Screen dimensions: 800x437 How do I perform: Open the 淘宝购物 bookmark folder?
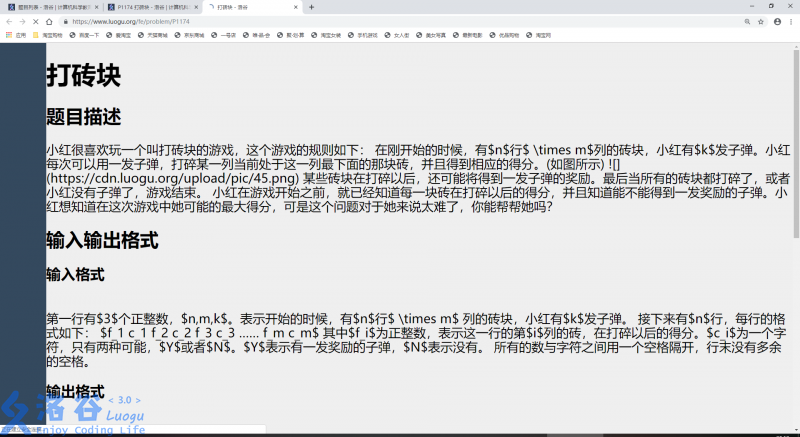point(48,34)
